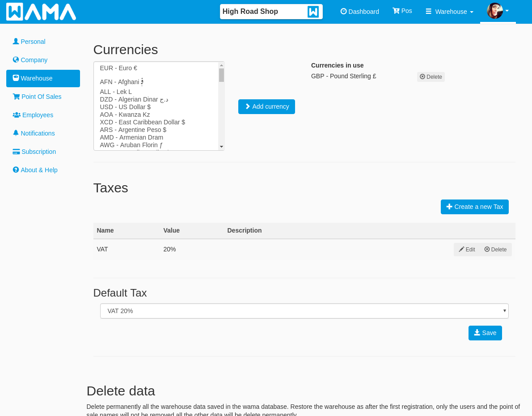Click the Name column header in Taxes
532x416 pixels.
pos(105,230)
